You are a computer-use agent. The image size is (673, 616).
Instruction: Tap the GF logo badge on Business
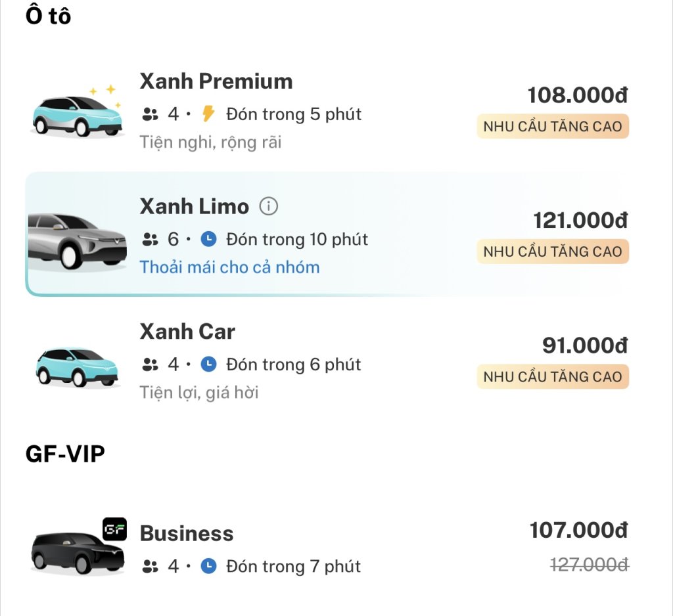point(114,529)
